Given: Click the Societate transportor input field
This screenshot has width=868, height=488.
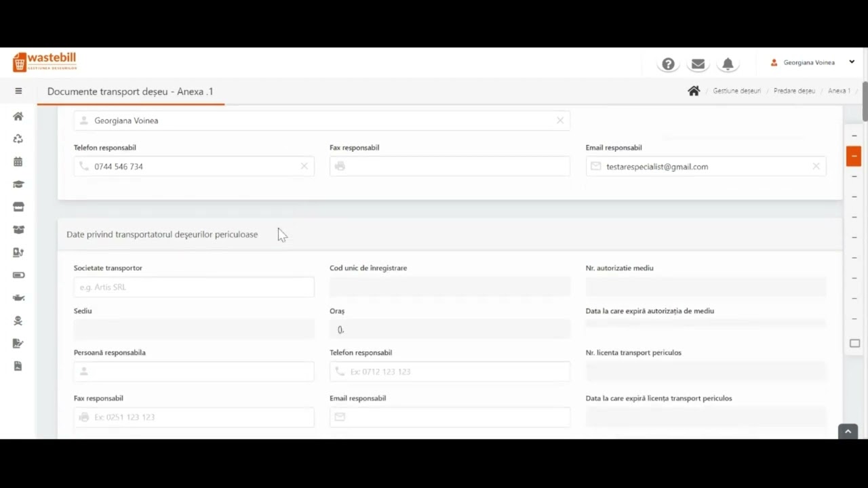Looking at the screenshot, I should click(194, 287).
